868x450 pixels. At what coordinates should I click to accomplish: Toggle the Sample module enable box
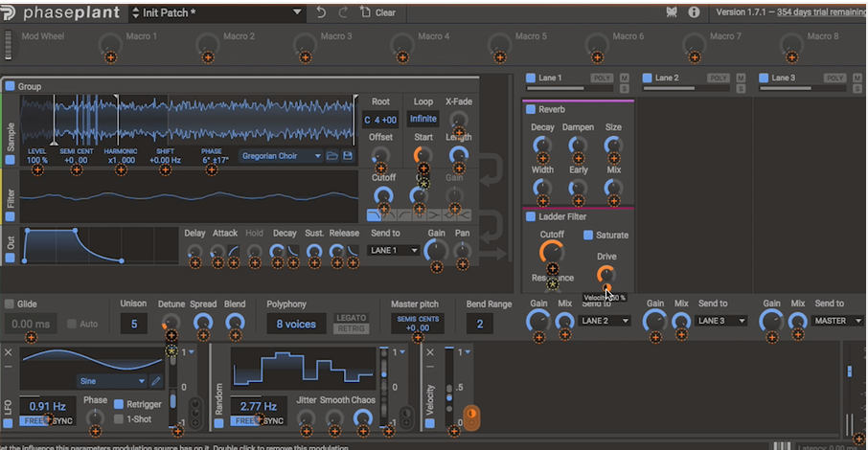coord(10,160)
